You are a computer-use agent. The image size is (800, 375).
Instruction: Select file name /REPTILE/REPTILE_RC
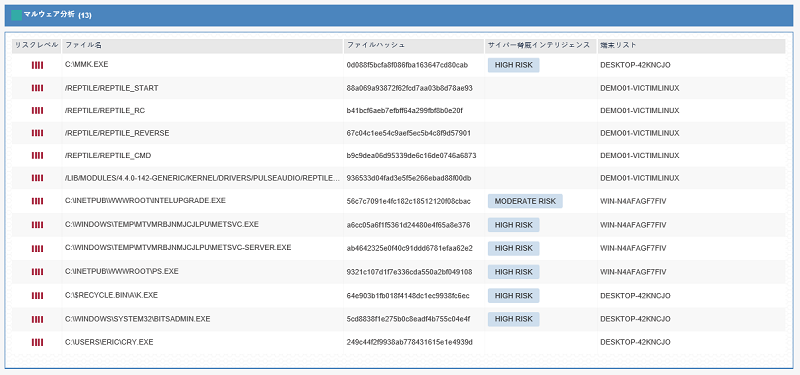pyautogui.click(x=105, y=111)
